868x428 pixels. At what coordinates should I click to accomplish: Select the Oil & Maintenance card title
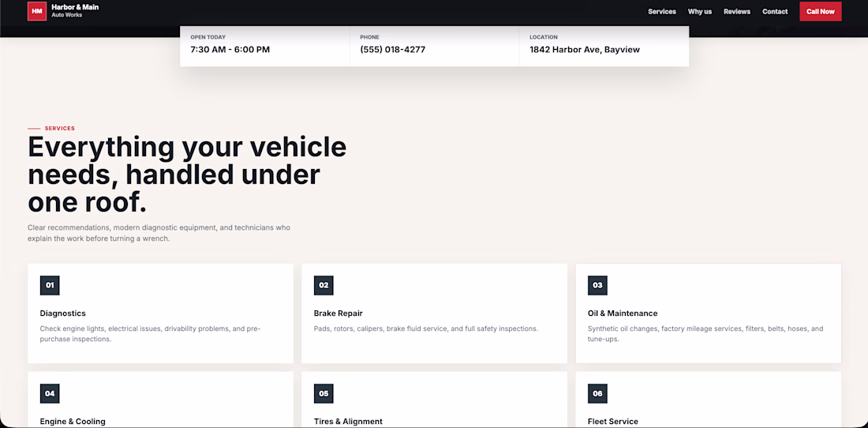pyautogui.click(x=623, y=313)
